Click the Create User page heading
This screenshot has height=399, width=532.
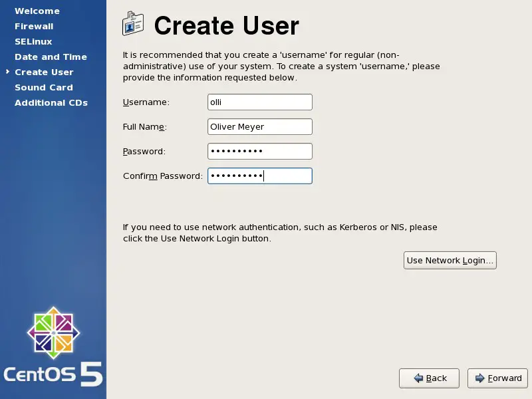(x=227, y=25)
